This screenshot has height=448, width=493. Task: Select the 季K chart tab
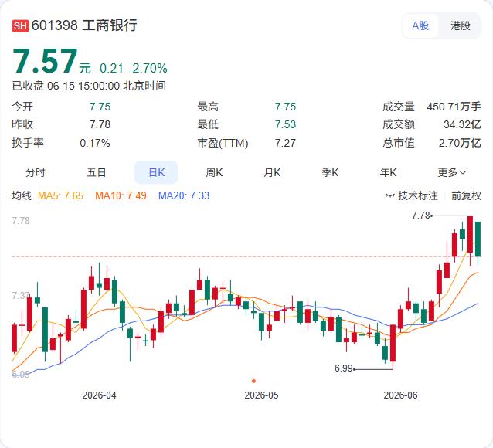tap(330, 172)
